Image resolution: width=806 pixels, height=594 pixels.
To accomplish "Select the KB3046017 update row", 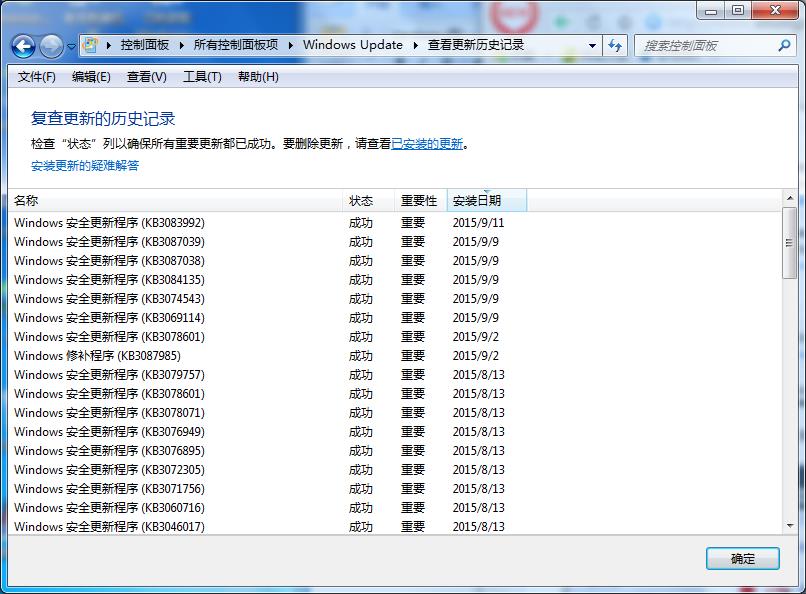I will click(394, 527).
